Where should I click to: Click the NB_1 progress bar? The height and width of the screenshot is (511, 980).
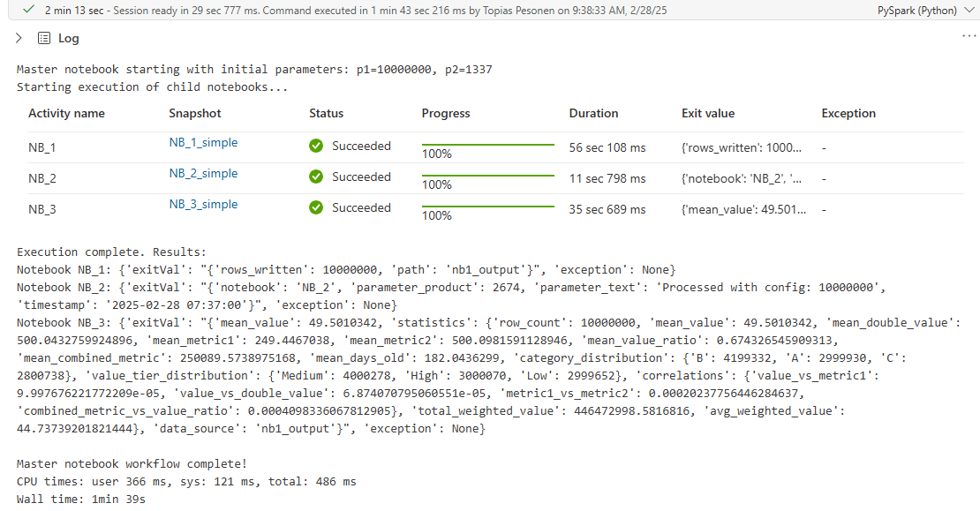[x=487, y=145]
